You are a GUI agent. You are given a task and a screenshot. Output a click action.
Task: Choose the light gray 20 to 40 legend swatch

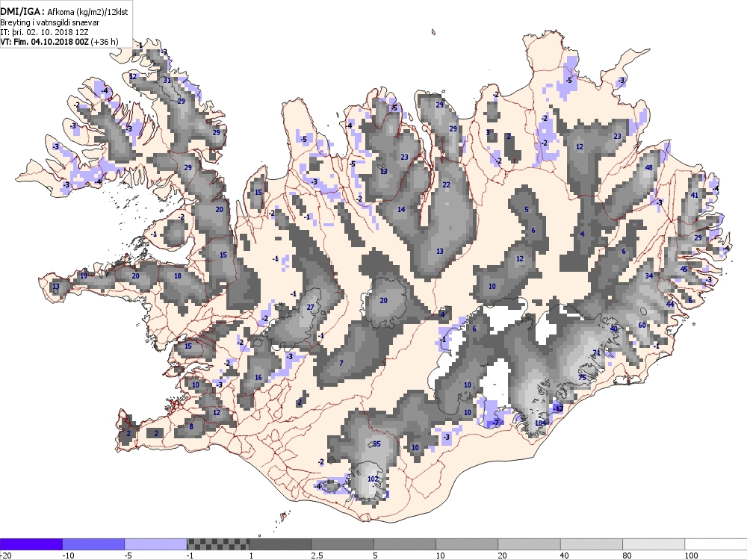click(530, 544)
